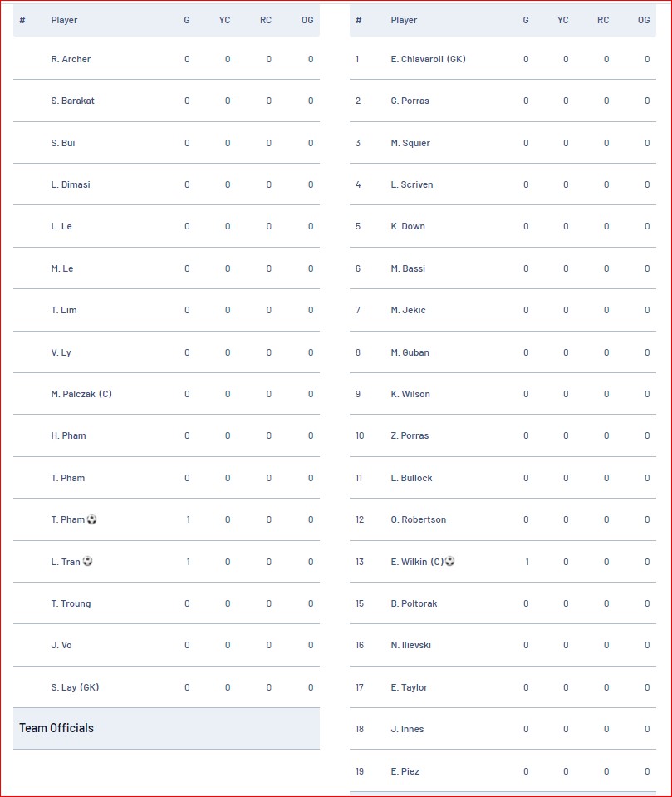Open player M. Palczak (C) entry
Viewport: 672px width, 797px height.
tap(81, 394)
